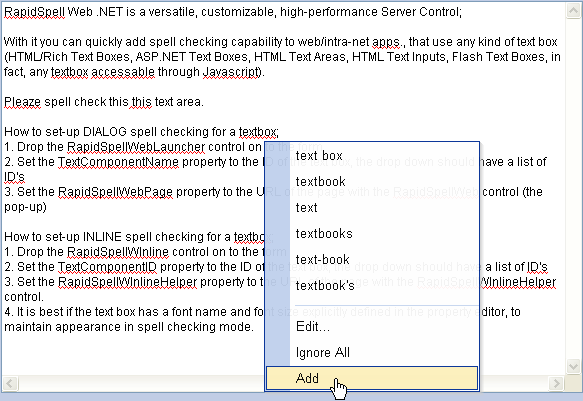Click the underlined word 'RapidSpellWInline'
This screenshot has width=583, height=401.
tap(118, 252)
